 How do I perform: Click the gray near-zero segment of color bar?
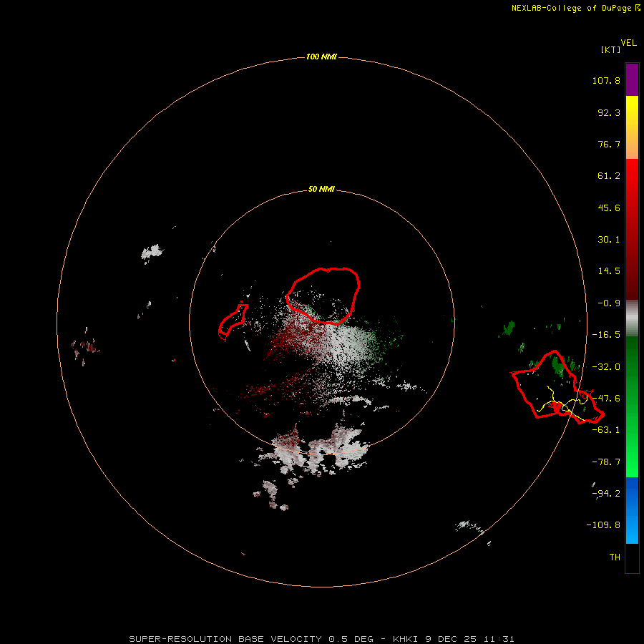pos(632,318)
